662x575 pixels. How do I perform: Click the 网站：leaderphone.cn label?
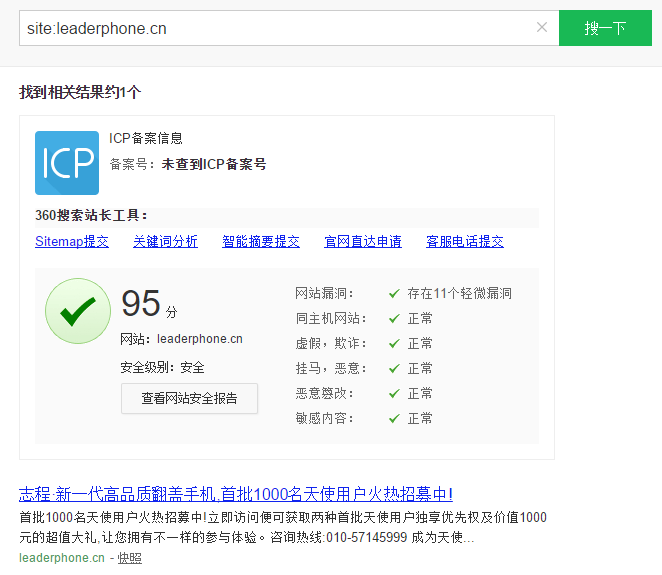[182, 339]
